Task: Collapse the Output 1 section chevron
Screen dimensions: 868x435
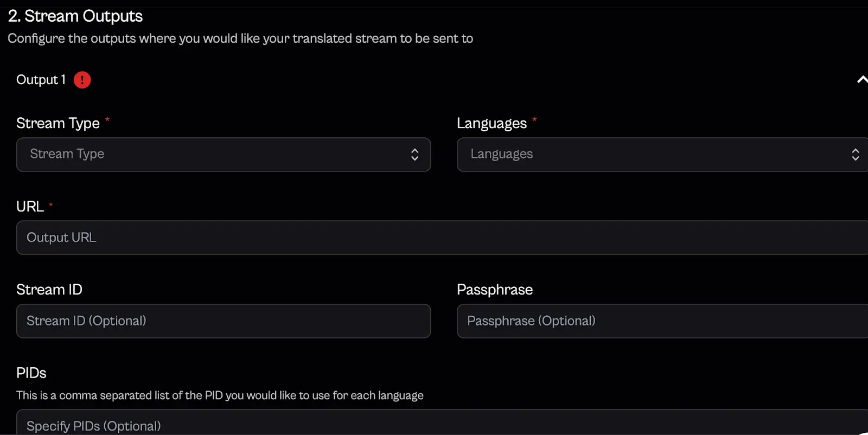Action: click(x=861, y=80)
